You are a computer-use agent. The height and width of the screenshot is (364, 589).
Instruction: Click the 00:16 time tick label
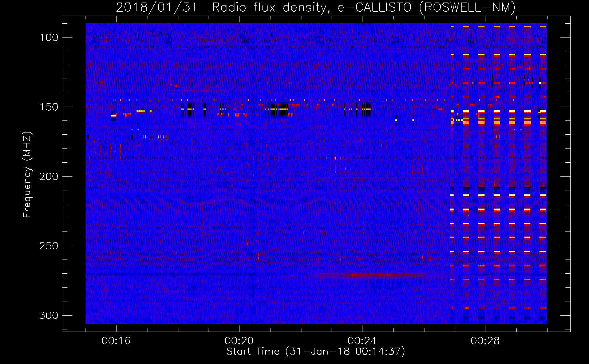(x=116, y=341)
